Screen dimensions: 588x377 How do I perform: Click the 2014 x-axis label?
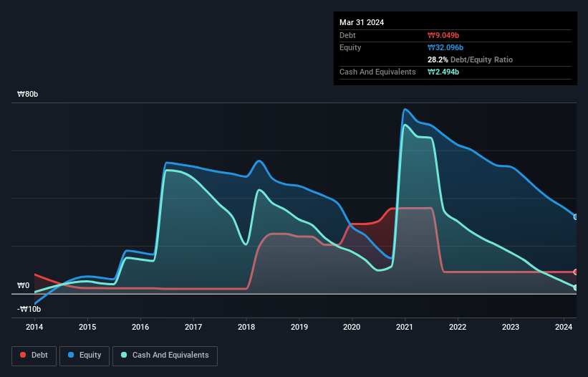tap(34, 327)
